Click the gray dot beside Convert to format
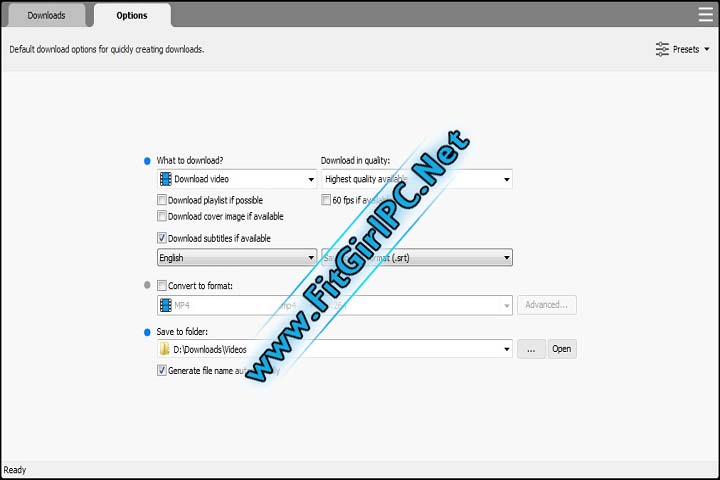720x480 pixels. (x=147, y=286)
